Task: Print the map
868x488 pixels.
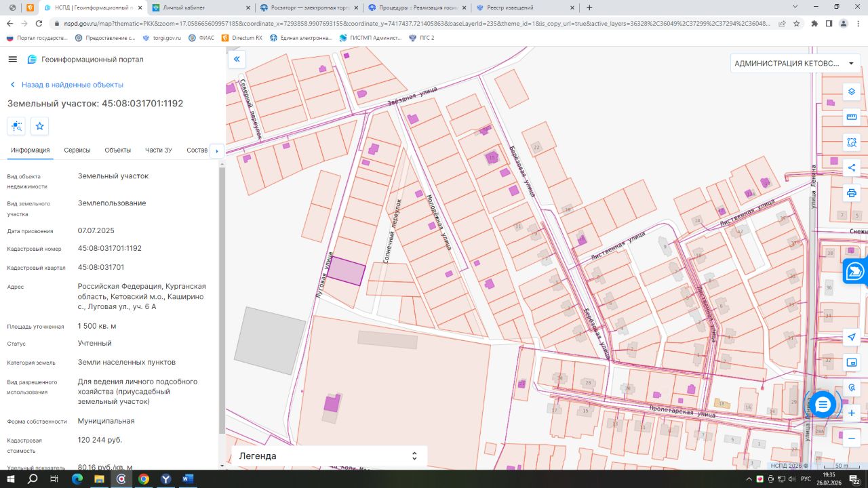Action: (852, 193)
